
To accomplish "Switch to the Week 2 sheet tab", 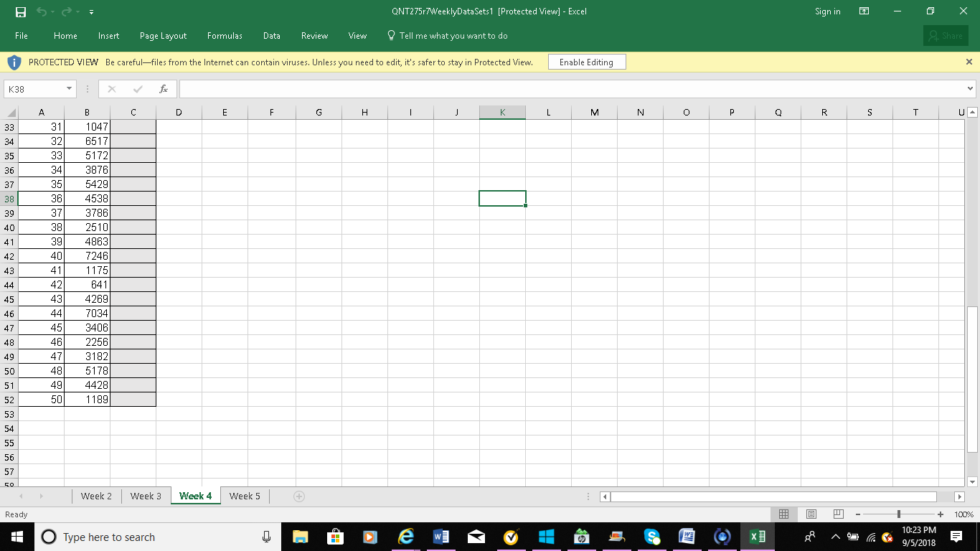I will (96, 496).
